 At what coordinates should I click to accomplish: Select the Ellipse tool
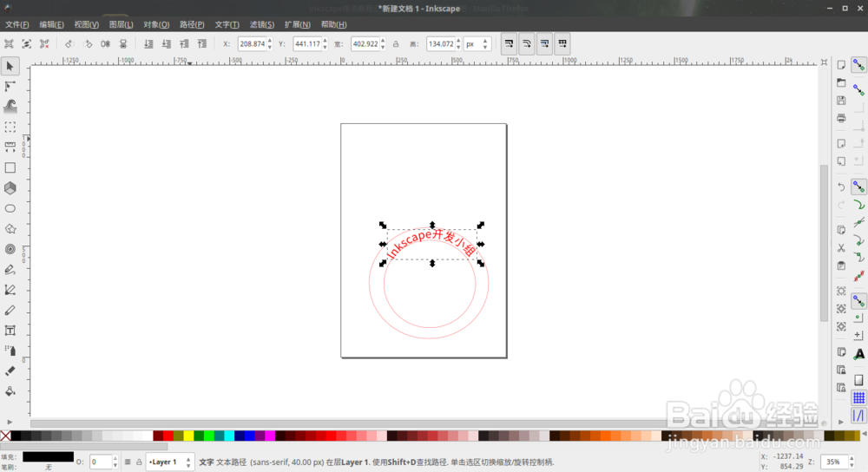pos(10,208)
